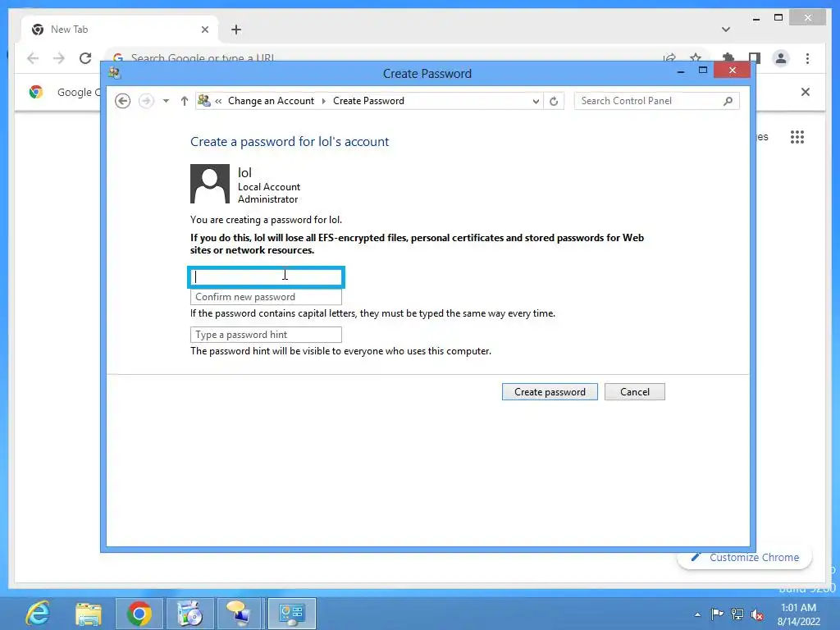Click the Chrome logo in the info bar
This screenshot has height=630, width=840.
click(36, 92)
